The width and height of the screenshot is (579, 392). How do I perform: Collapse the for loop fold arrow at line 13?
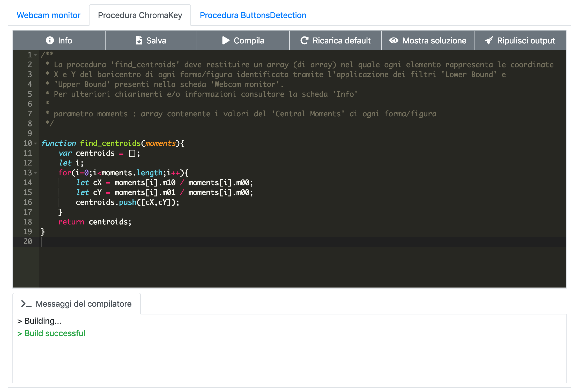pos(36,173)
